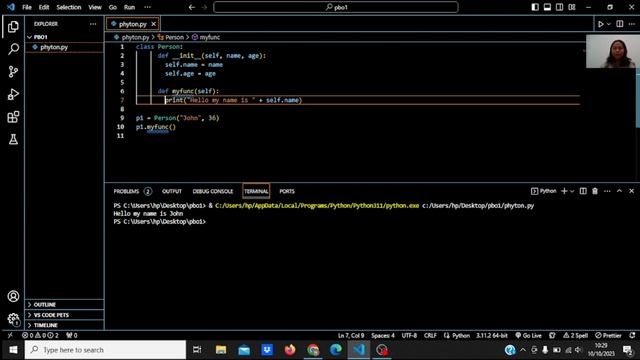This screenshot has height=360, width=640.
Task: Customize layout icon in title bar
Action: 572,7
